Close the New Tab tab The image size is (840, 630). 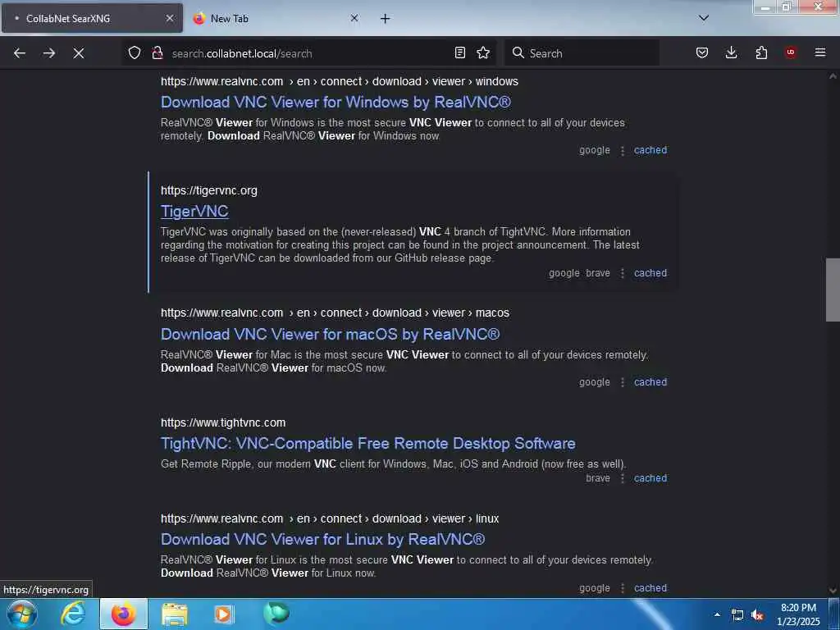point(354,18)
